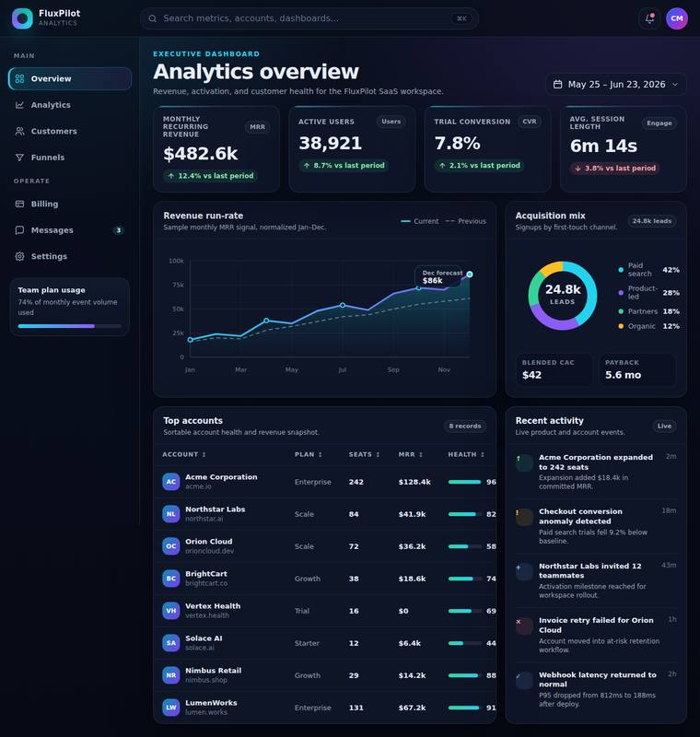Click the Billing card icon
Viewport: 700px width, 737px height.
pos(19,204)
